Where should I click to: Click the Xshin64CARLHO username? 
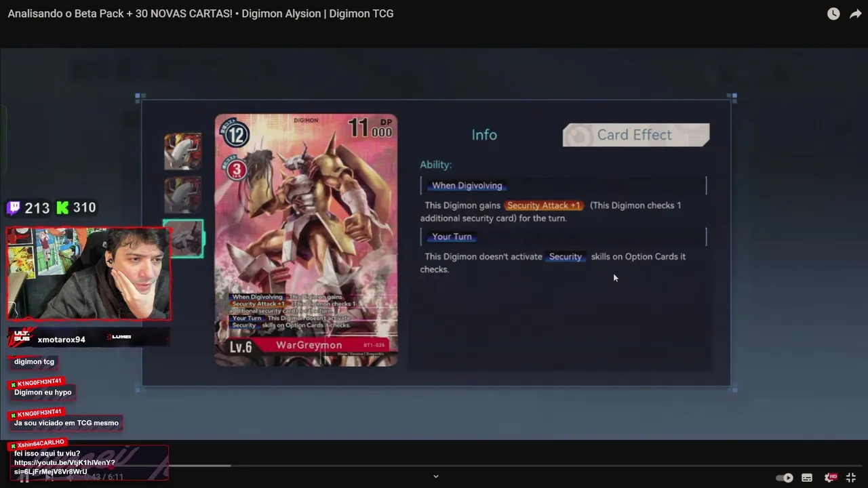click(x=41, y=444)
